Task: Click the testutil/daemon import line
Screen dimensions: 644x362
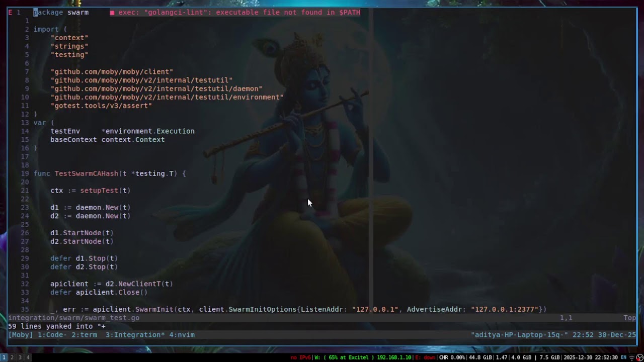Action: point(156,89)
